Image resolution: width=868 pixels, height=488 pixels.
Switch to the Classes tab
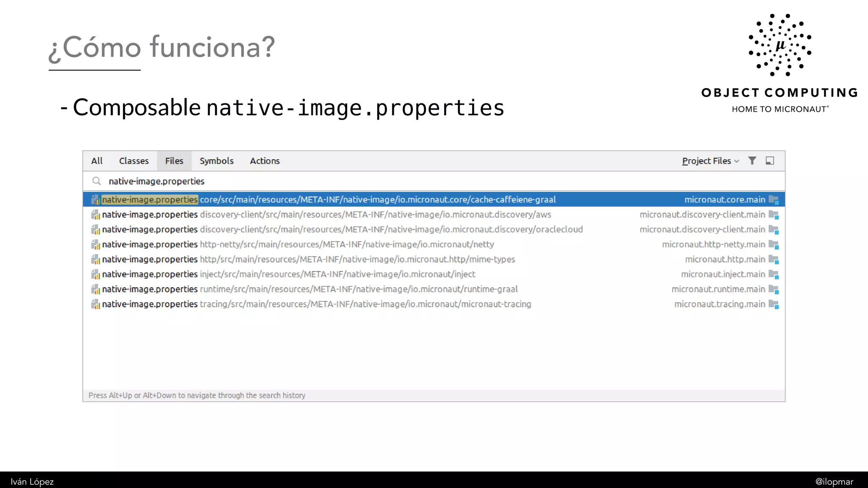click(x=134, y=161)
